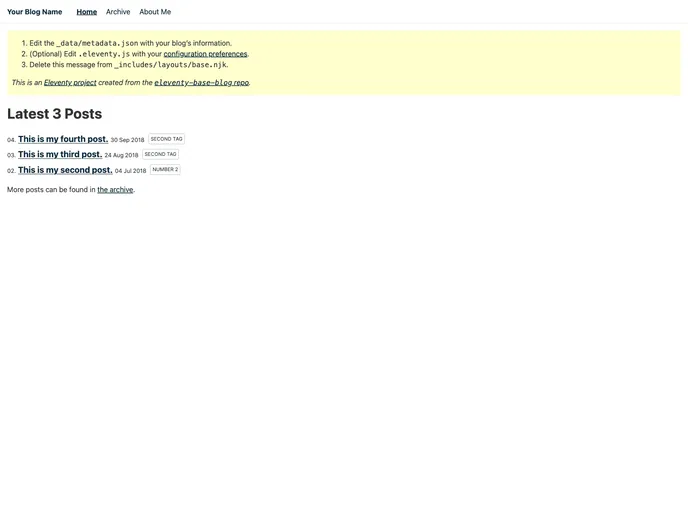688x512 pixels.
Task: Click the _includes/layouts/base.njk code text
Action: pos(170,65)
